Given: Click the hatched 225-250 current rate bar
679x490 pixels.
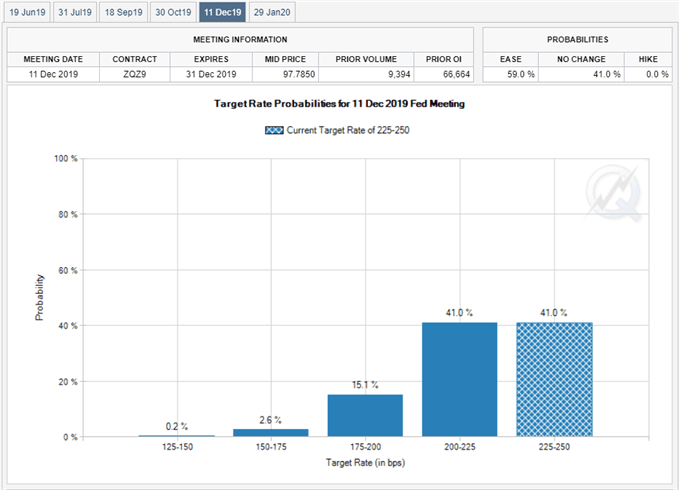Looking at the screenshot, I should [x=554, y=379].
